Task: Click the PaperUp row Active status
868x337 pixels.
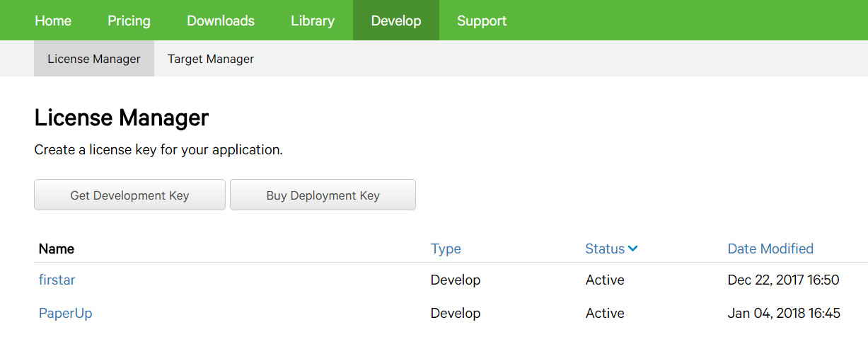Action: click(605, 313)
